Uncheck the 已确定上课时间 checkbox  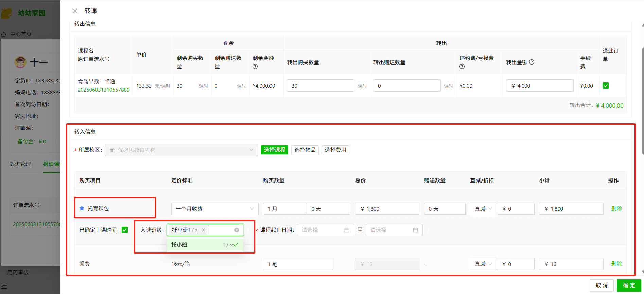pyautogui.click(x=125, y=230)
